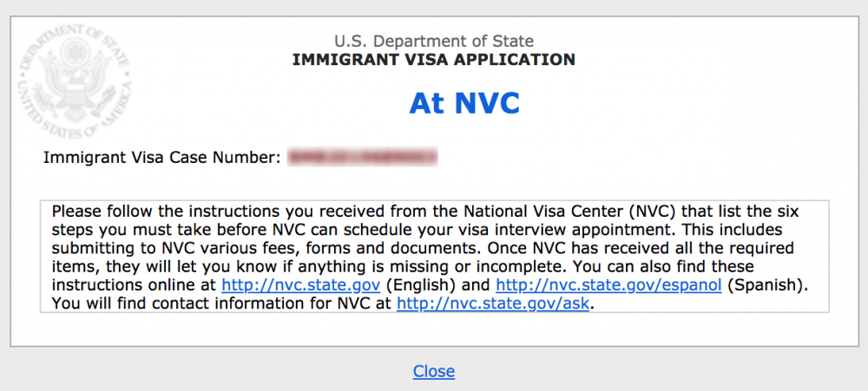868x391 pixels.
Task: Click the 'At NVC' status heading
Action: [x=464, y=103]
